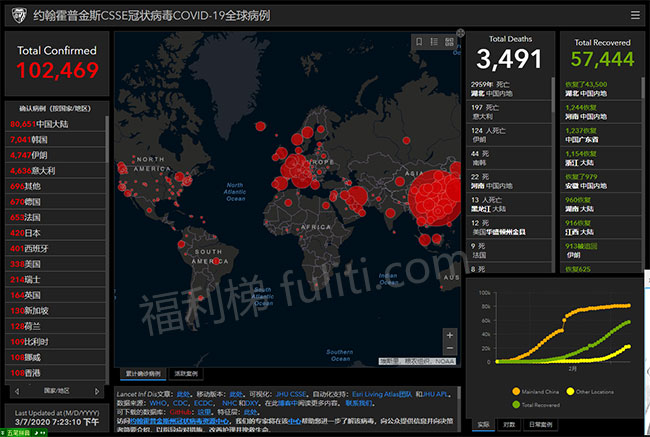
Task: Switch to the 活跃案例 map tab
Action: point(187,372)
